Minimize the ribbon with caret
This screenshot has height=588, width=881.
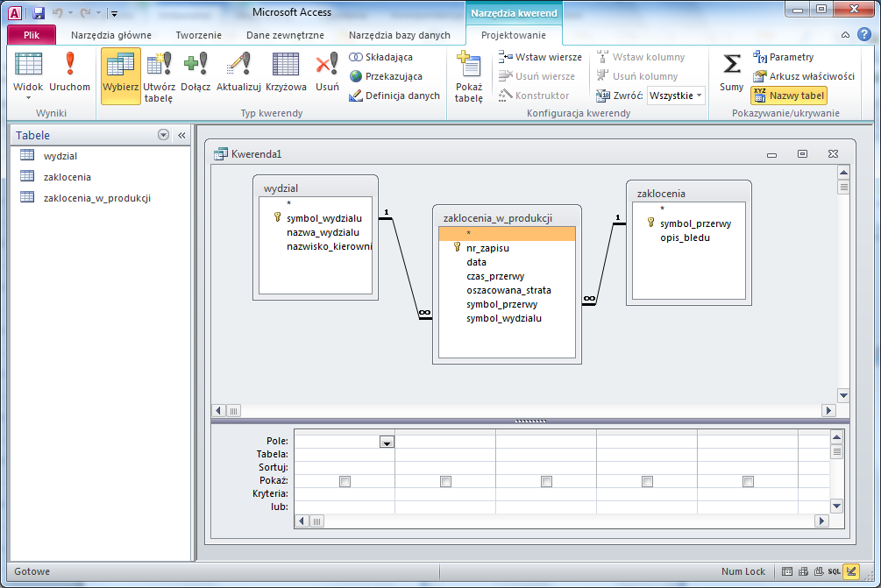(x=845, y=35)
